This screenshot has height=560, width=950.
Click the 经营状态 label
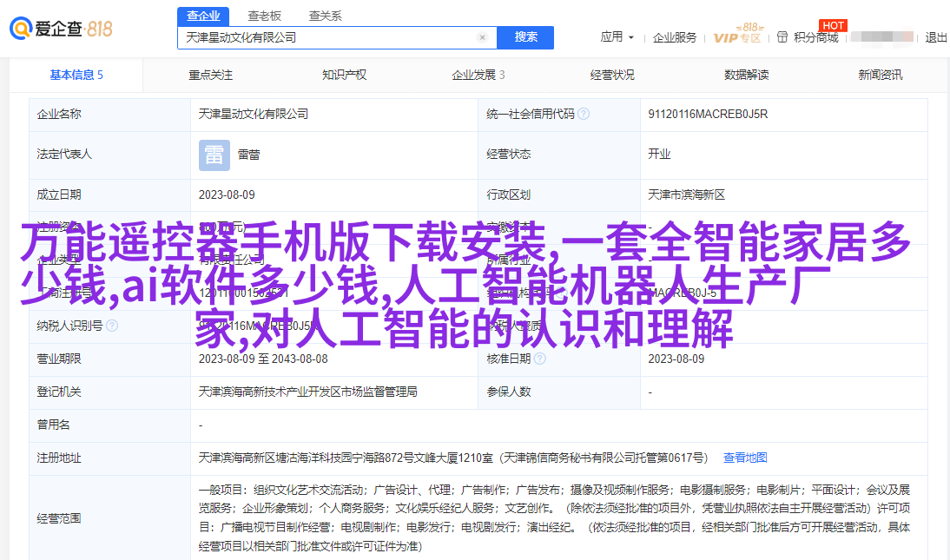click(508, 155)
